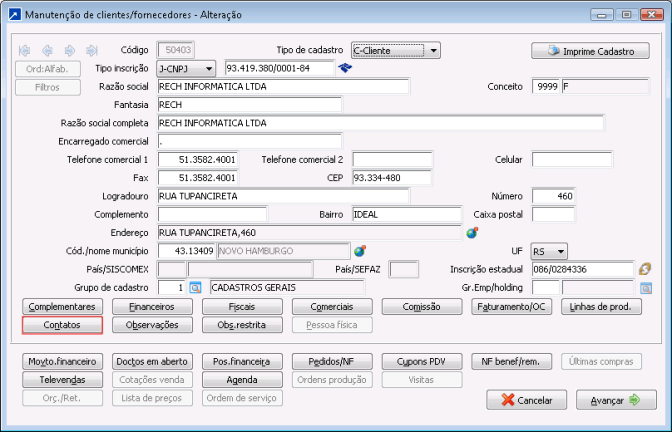Go to next record arrow
Viewport: 672px width, 432px height.
(69, 51)
